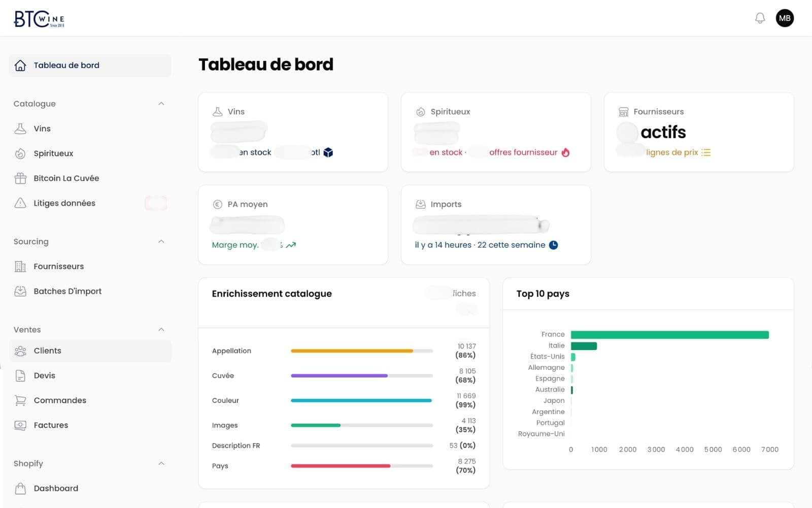The width and height of the screenshot is (812, 508).
Task: Click the Italie bar in Top 10 pays
Action: point(584,346)
